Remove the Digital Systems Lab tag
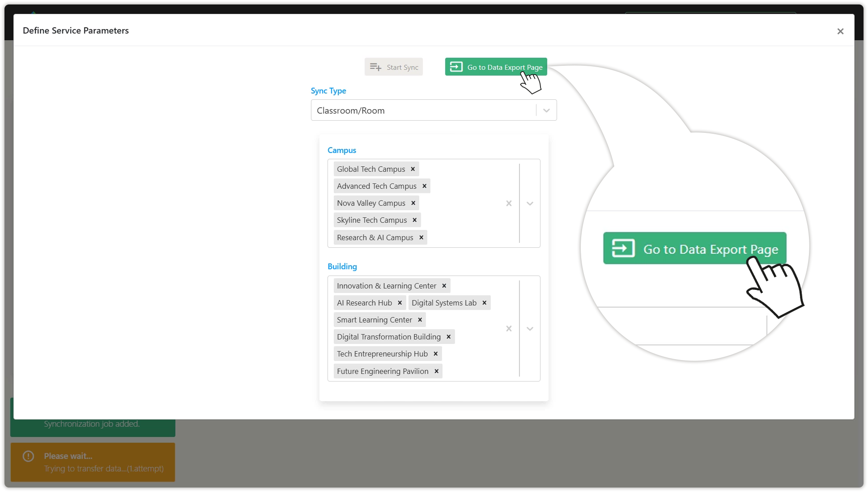868x492 pixels. [484, 303]
